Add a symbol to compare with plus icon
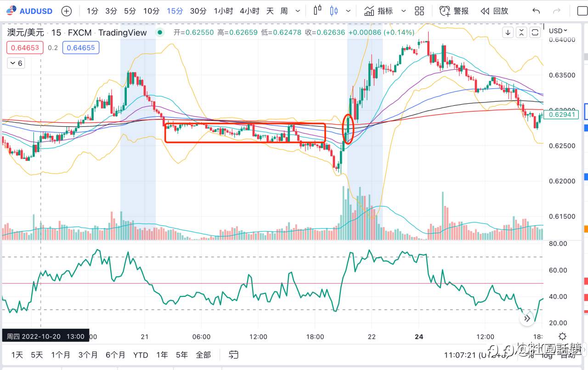Screen dimensions: 588x370 click(67, 11)
